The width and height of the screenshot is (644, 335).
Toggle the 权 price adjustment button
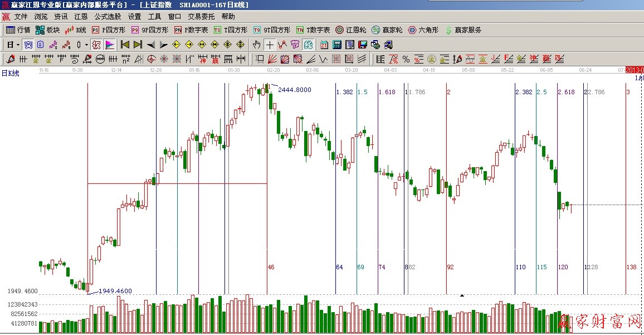coord(96,45)
